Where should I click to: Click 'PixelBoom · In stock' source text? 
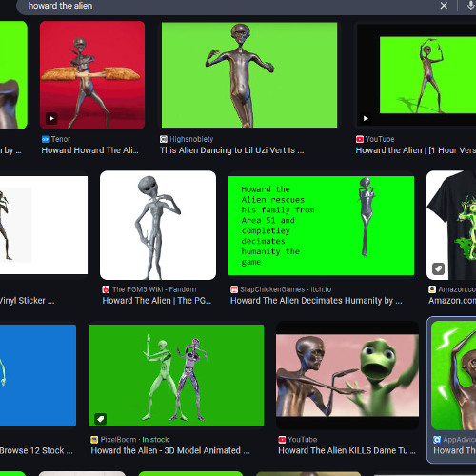tap(134, 440)
